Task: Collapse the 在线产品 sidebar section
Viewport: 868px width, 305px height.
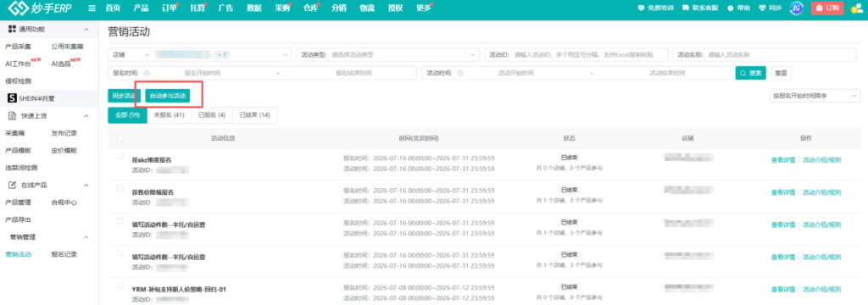Action: [x=86, y=185]
